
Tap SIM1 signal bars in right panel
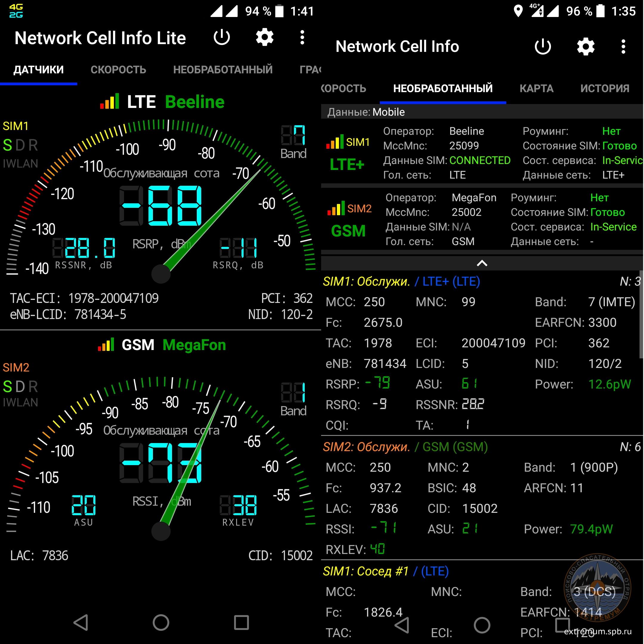335,142
